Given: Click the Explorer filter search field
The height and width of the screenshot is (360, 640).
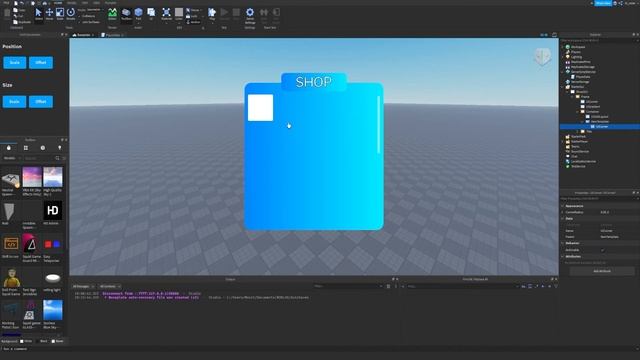Looking at the screenshot, I should tap(598, 40).
